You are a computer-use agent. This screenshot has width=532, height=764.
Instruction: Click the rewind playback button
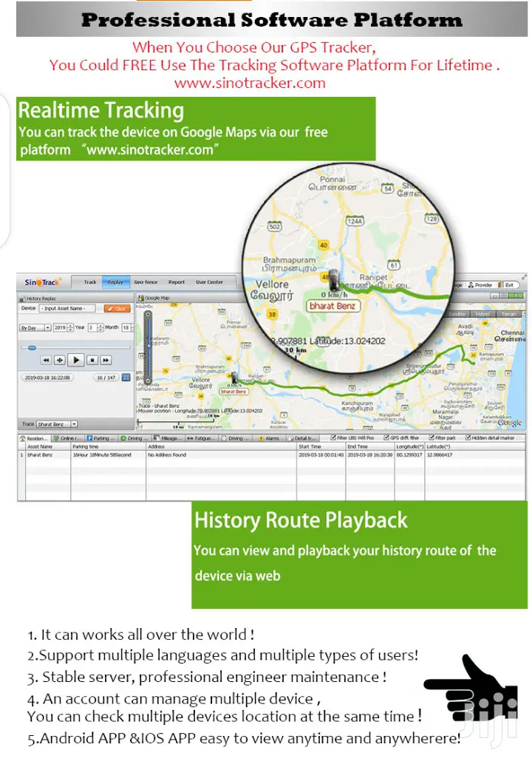click(x=46, y=360)
